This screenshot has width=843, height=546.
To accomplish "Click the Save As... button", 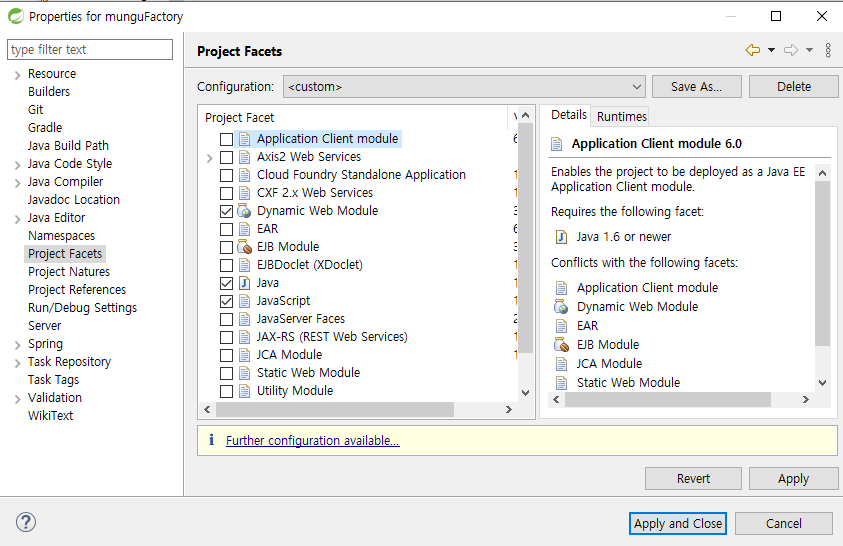I will [697, 87].
